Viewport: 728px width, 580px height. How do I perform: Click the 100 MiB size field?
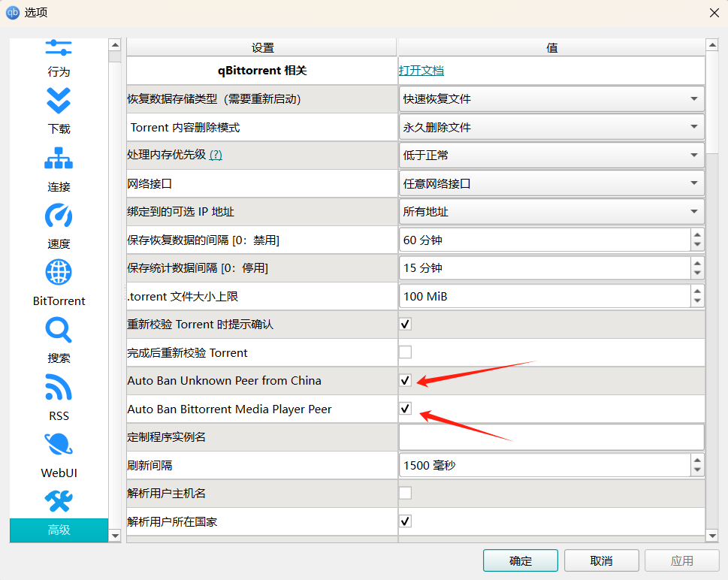pos(545,296)
